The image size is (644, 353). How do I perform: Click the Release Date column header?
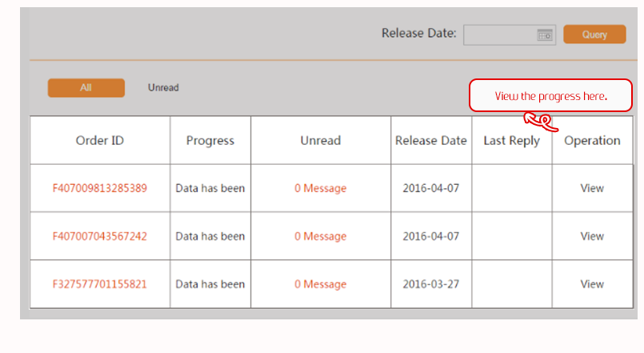pos(430,141)
